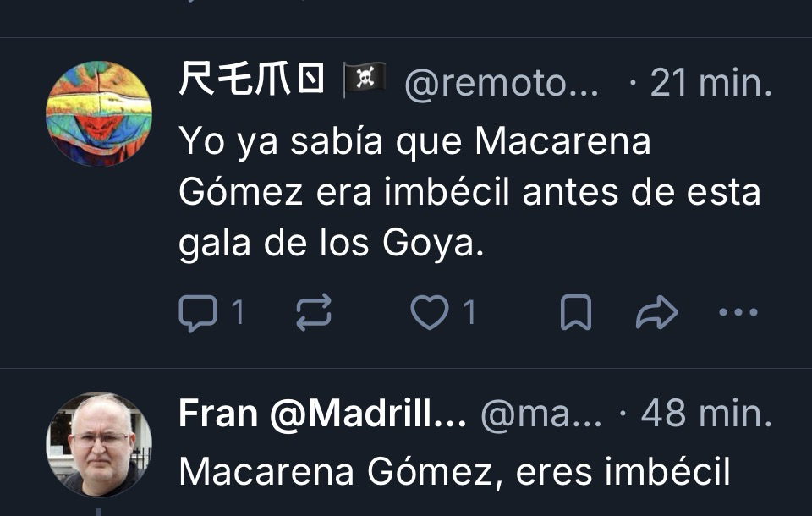Viewport: 812px width, 516px height.
Task: Like the post with the heart icon
Action: [x=429, y=314]
